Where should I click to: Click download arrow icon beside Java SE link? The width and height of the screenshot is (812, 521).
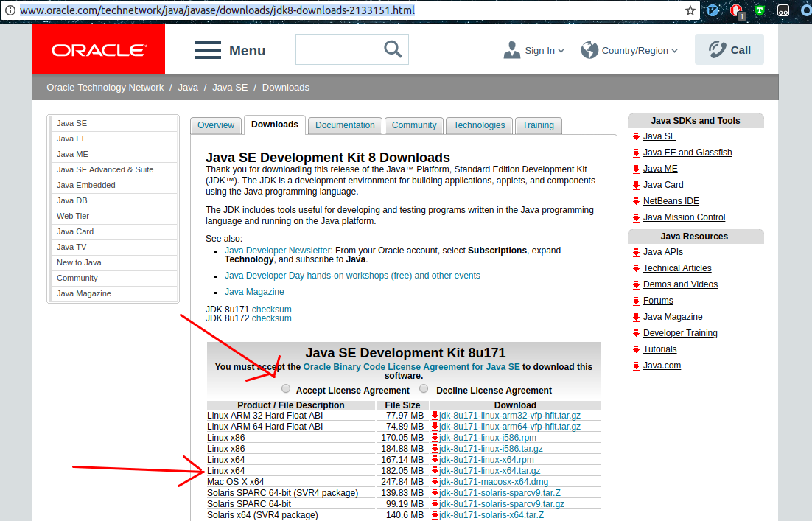tap(636, 137)
